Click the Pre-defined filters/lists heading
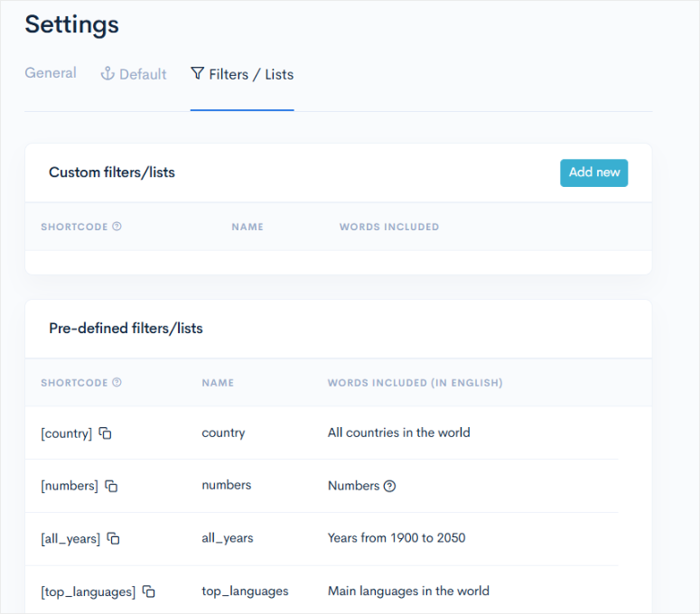The image size is (700, 614). tap(126, 329)
